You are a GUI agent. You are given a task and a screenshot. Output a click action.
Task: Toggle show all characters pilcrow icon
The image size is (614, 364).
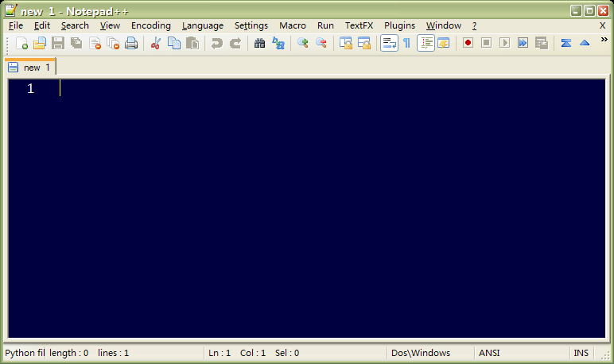point(407,43)
